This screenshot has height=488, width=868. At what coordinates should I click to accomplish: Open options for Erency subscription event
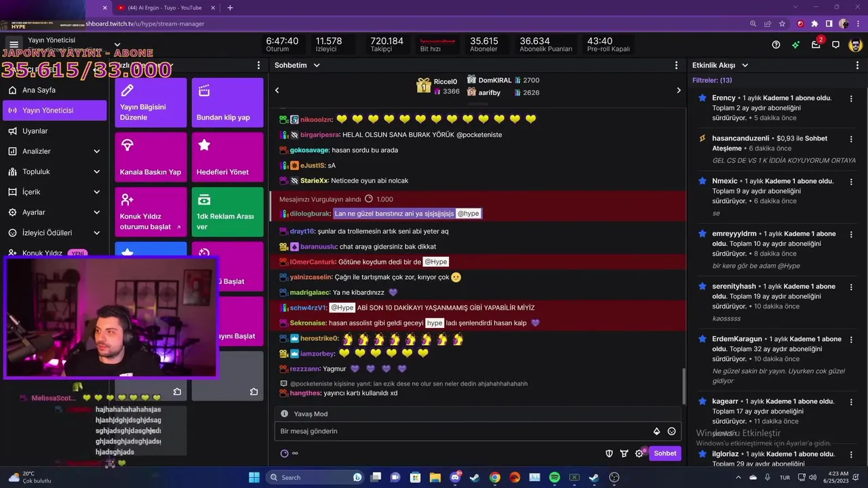coord(851,98)
